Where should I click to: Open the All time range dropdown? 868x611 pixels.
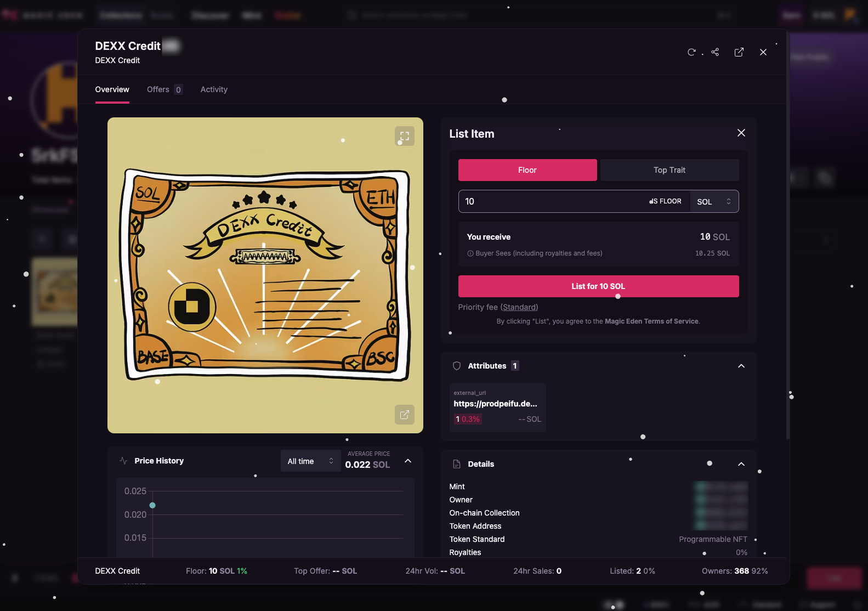pyautogui.click(x=311, y=461)
